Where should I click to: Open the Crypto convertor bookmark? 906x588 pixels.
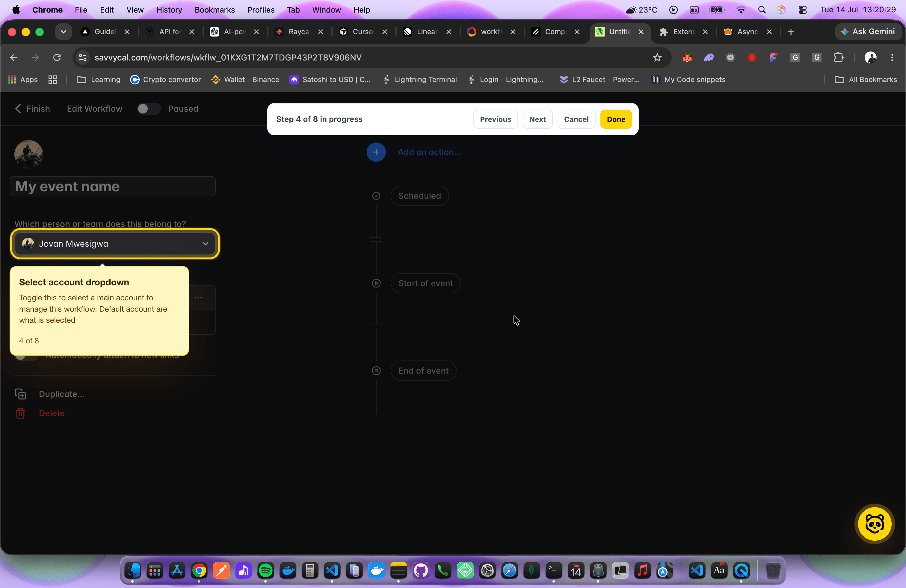click(165, 80)
